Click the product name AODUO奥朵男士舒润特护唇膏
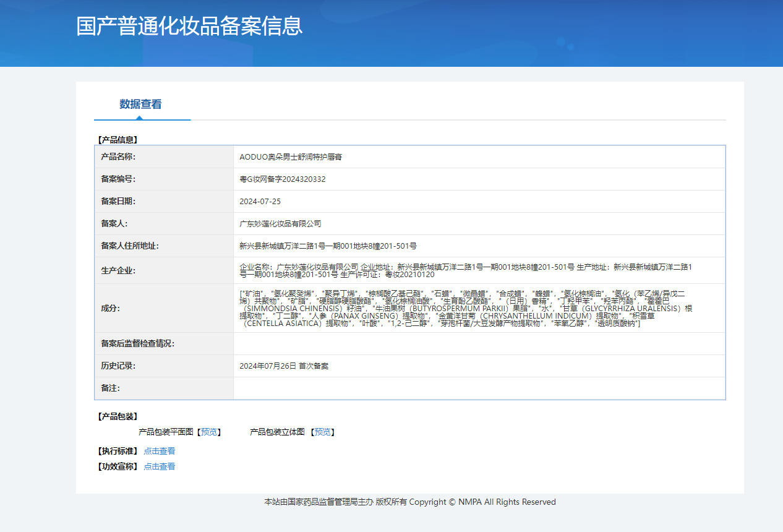Image resolution: width=783 pixels, height=532 pixels. click(291, 157)
